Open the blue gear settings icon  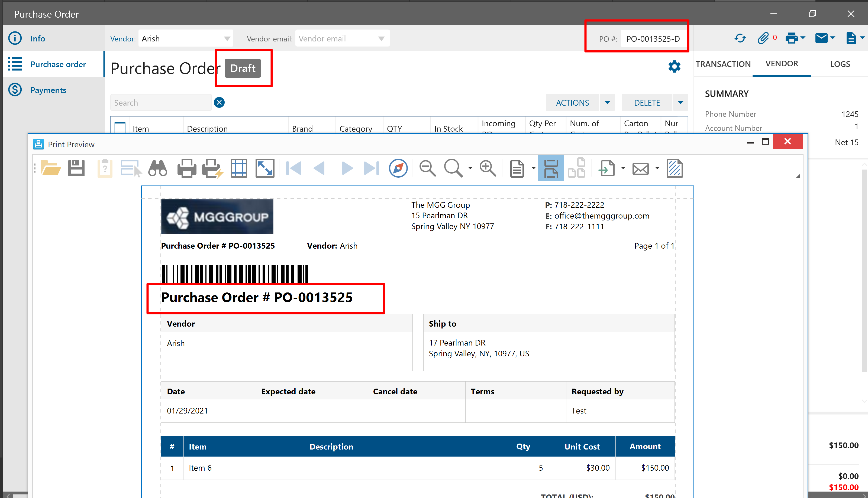pyautogui.click(x=674, y=66)
